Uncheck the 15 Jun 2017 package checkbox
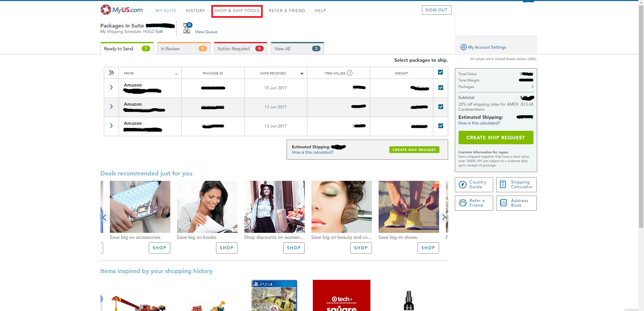Viewport: 644px width, 311px height. (x=440, y=88)
